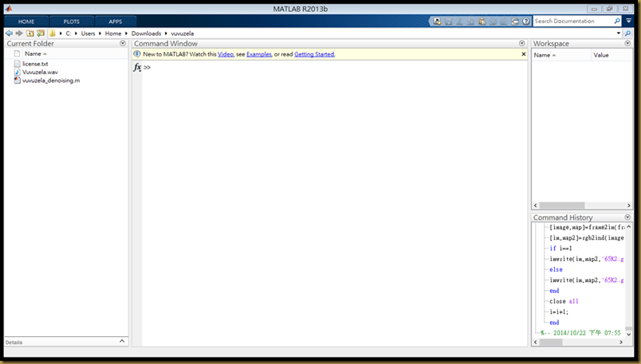Click the Undo icon in quick access toolbar
The image size is (641, 364).
[493, 22]
